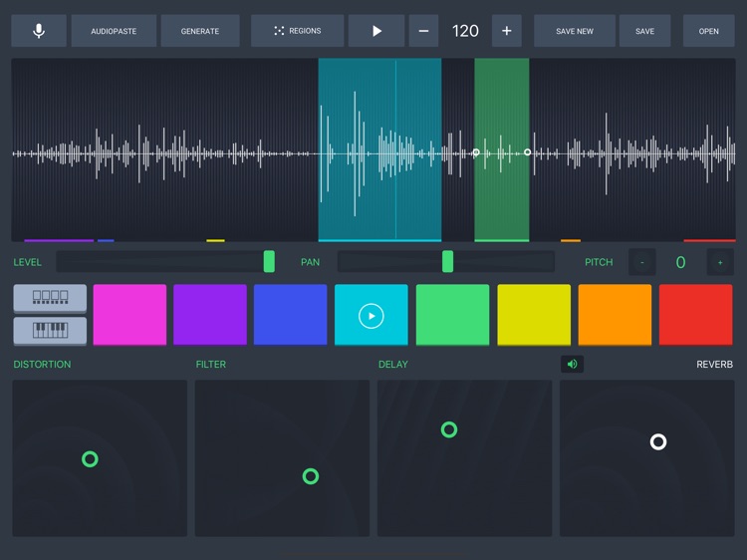Lower pitch with the minus button
This screenshot has height=560, width=747.
pos(642,262)
